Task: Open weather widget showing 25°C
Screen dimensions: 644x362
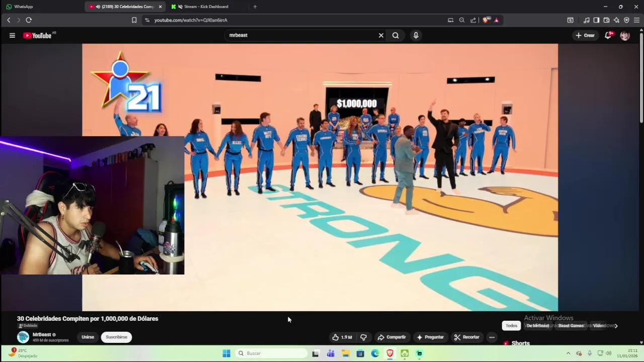Action: tap(23, 353)
